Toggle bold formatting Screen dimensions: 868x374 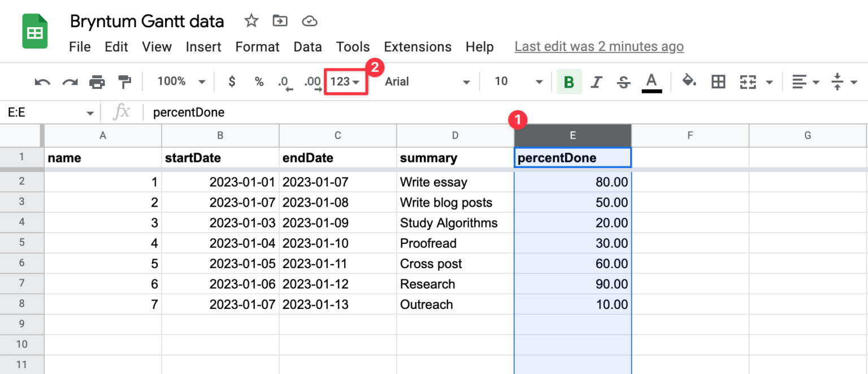point(569,81)
